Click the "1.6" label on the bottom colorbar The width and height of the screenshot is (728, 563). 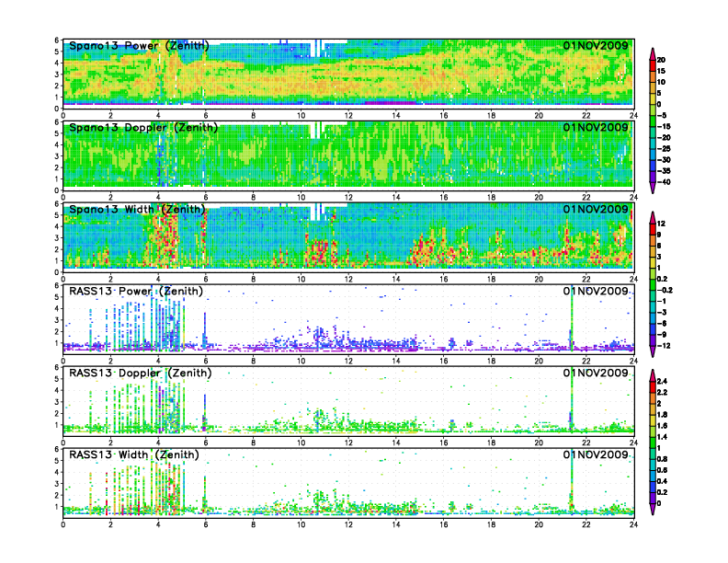662,426
